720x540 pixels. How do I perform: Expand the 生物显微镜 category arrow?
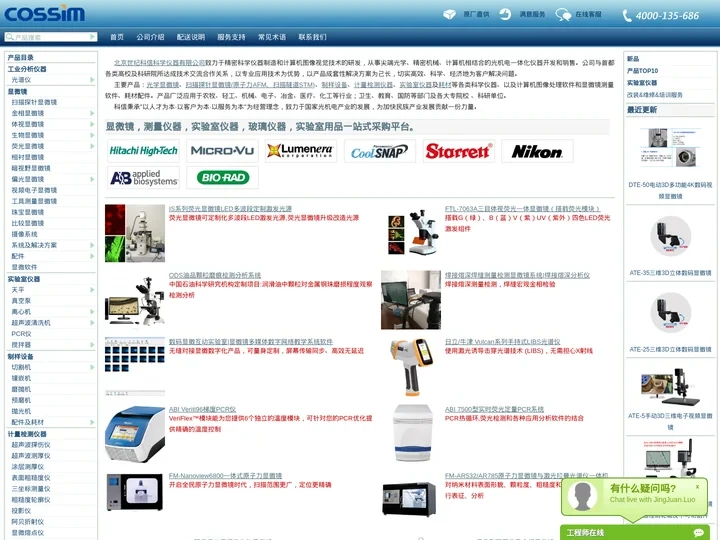92,135
